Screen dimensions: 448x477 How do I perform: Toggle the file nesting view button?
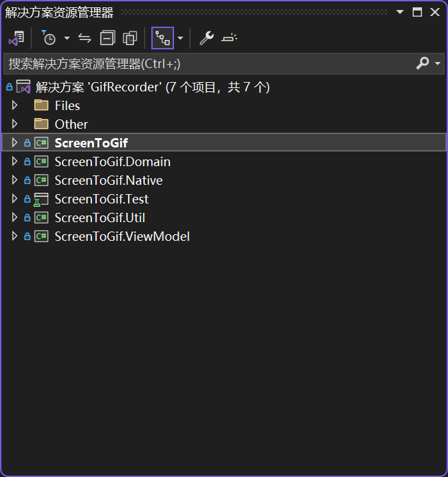click(x=163, y=38)
